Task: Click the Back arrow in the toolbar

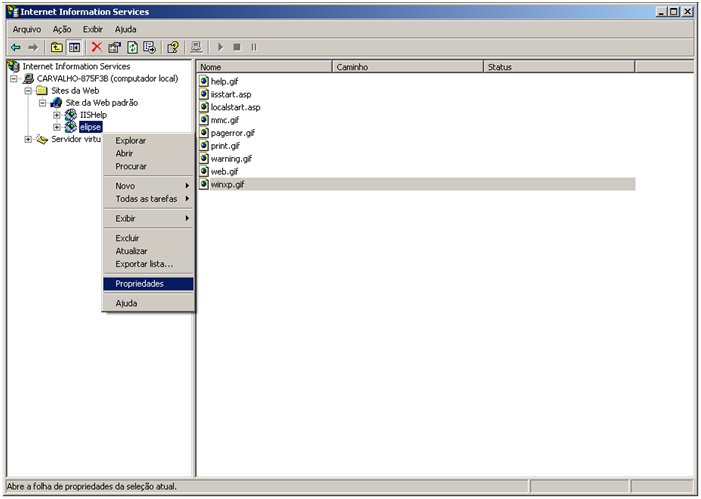Action: click(x=16, y=47)
